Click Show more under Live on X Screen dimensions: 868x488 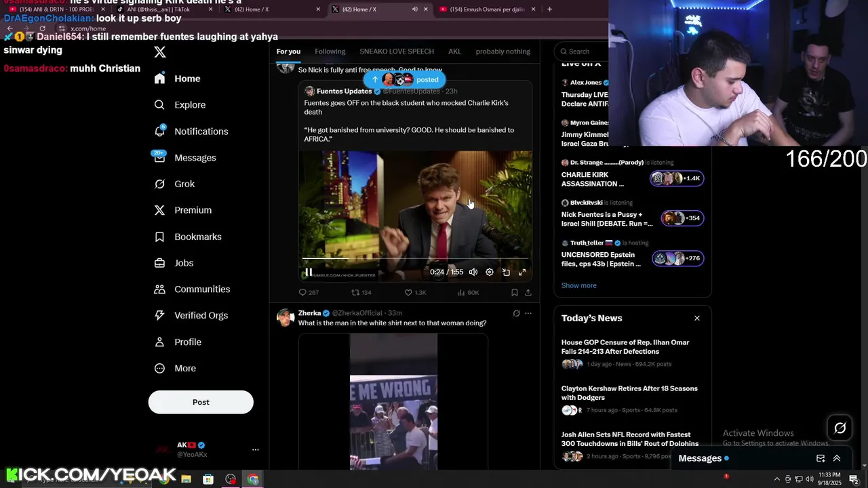578,285
